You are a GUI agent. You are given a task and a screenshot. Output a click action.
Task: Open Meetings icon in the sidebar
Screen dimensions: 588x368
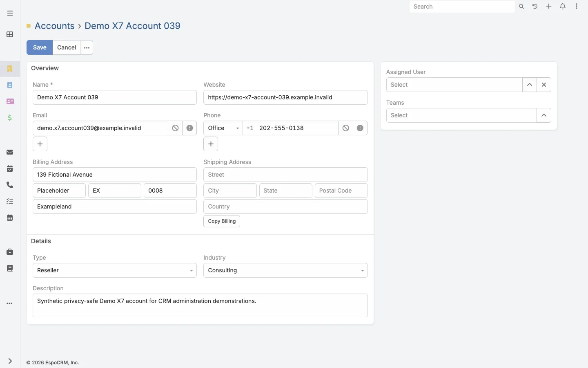tap(10, 168)
